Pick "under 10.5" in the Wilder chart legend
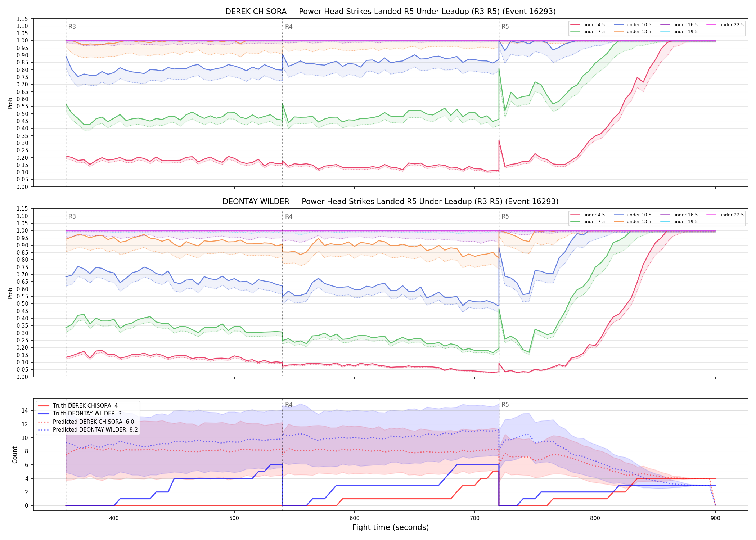 633,215
